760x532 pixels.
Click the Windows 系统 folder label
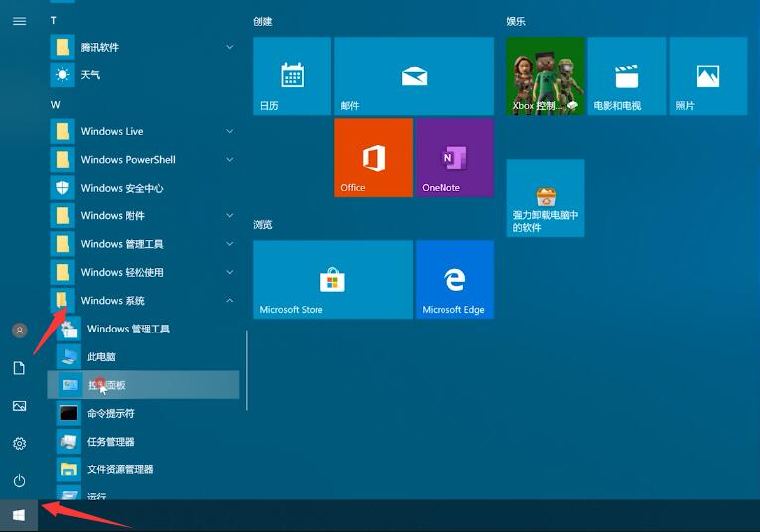point(112,300)
